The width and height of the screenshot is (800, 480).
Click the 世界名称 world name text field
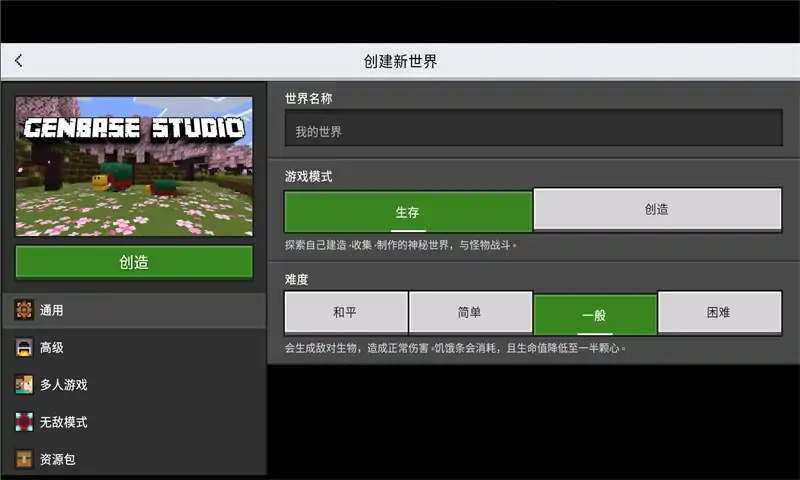click(x=533, y=131)
